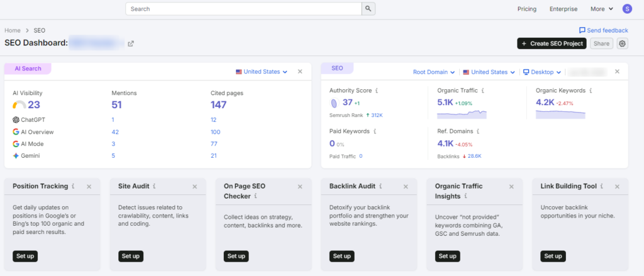Click the search magnifier button

369,9
